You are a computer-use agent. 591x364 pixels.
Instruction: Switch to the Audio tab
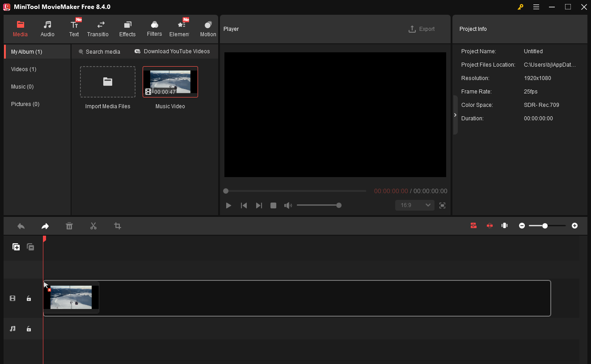(x=47, y=28)
